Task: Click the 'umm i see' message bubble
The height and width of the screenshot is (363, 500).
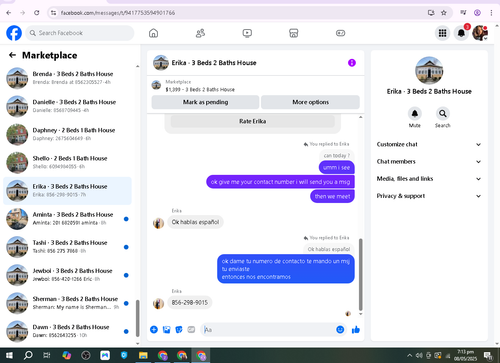Action: (x=336, y=167)
